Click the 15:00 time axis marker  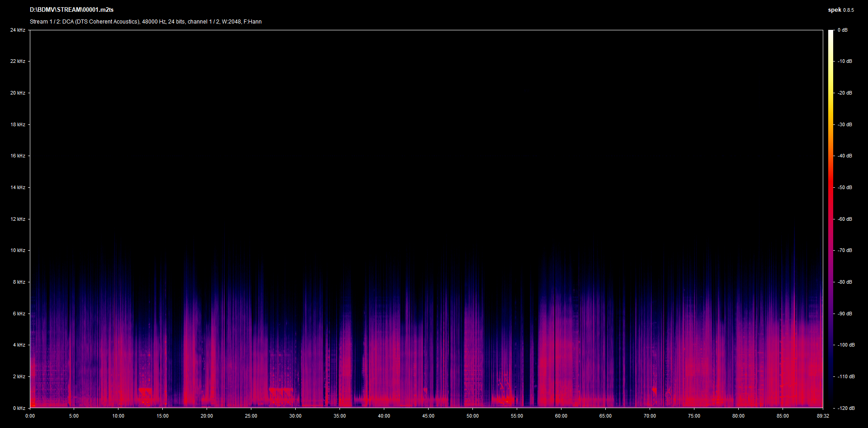(162, 416)
